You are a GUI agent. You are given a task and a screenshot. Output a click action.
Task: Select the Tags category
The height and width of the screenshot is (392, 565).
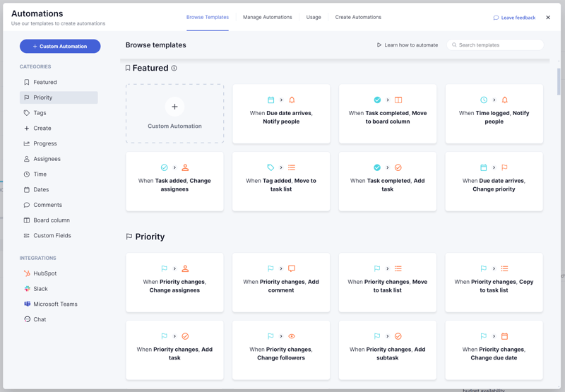[40, 113]
